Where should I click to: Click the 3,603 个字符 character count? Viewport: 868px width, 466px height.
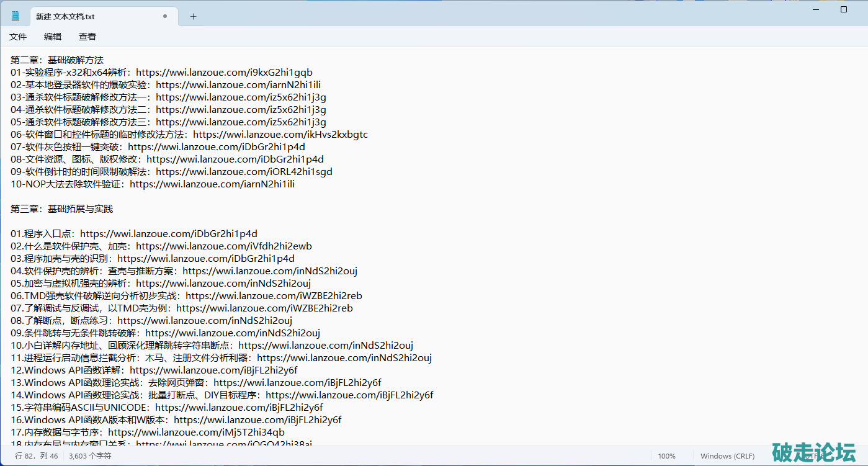pos(90,456)
